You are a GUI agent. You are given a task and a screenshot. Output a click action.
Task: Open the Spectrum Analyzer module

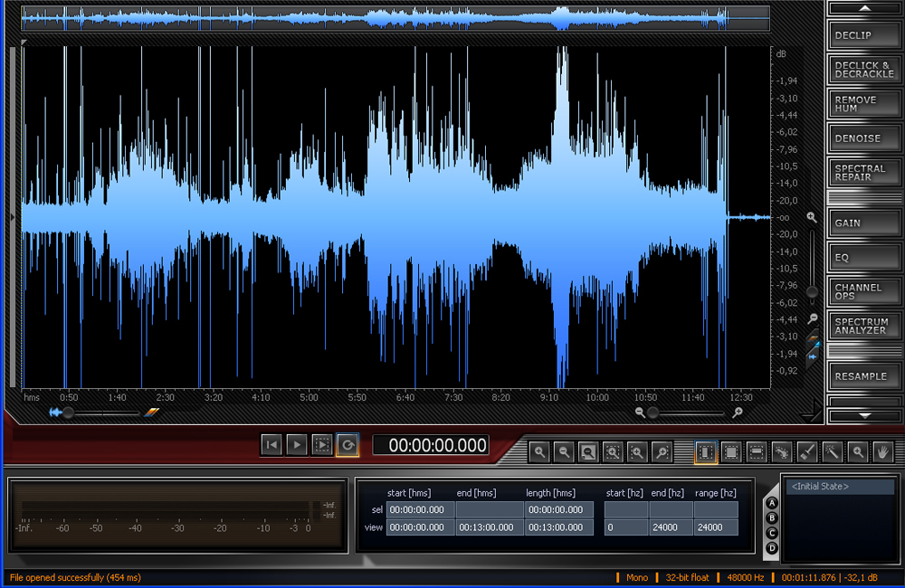[x=863, y=326]
